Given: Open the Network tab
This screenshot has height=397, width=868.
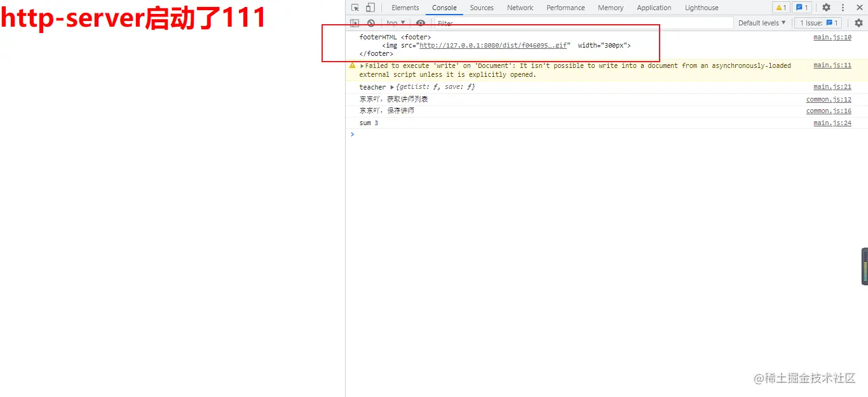Looking at the screenshot, I should tap(520, 8).
